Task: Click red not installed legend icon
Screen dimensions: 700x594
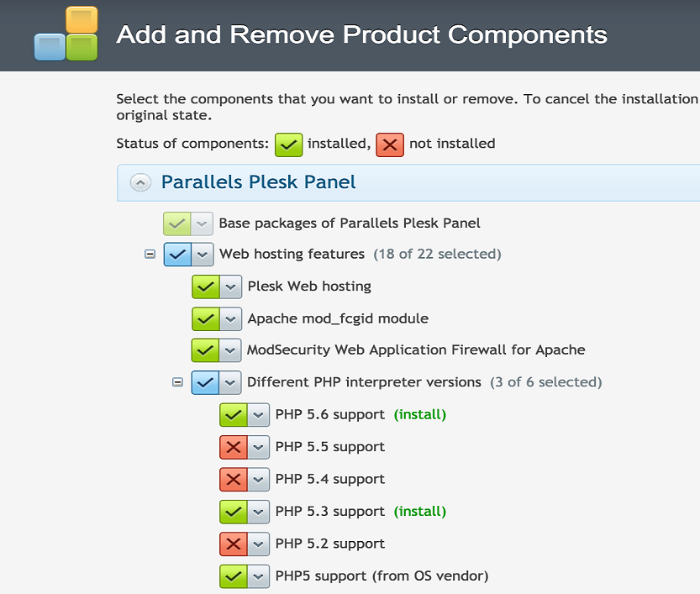Action: [x=390, y=145]
